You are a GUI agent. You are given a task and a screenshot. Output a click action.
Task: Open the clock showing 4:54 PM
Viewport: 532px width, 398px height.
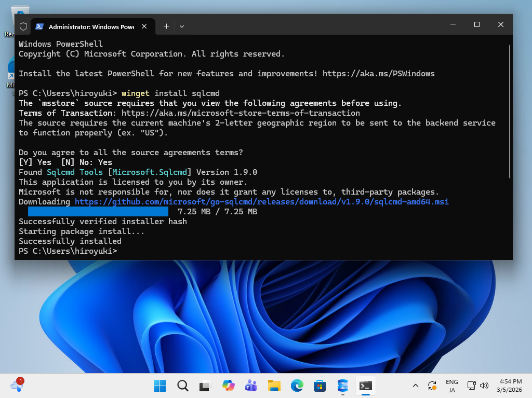pyautogui.click(x=510, y=386)
